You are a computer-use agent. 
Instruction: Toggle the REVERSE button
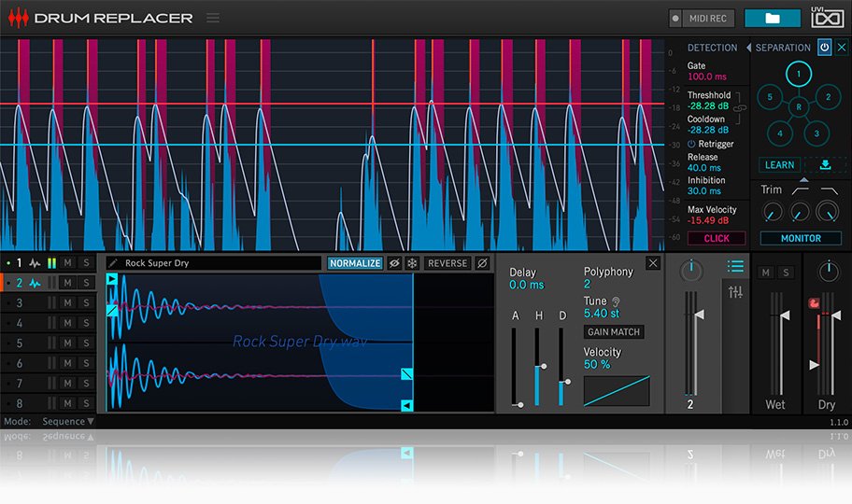(x=447, y=263)
